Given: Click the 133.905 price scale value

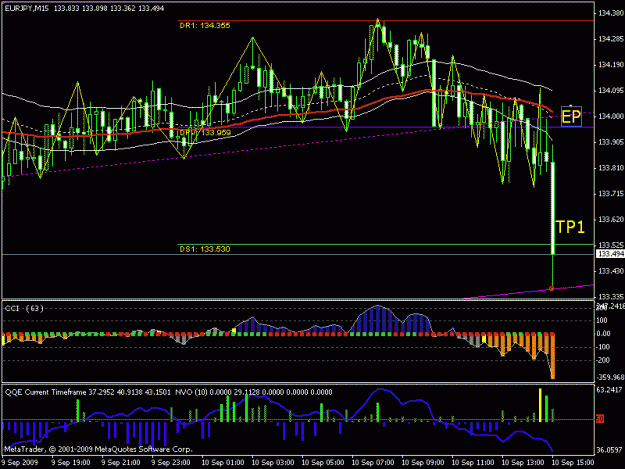Looking at the screenshot, I should [611, 142].
